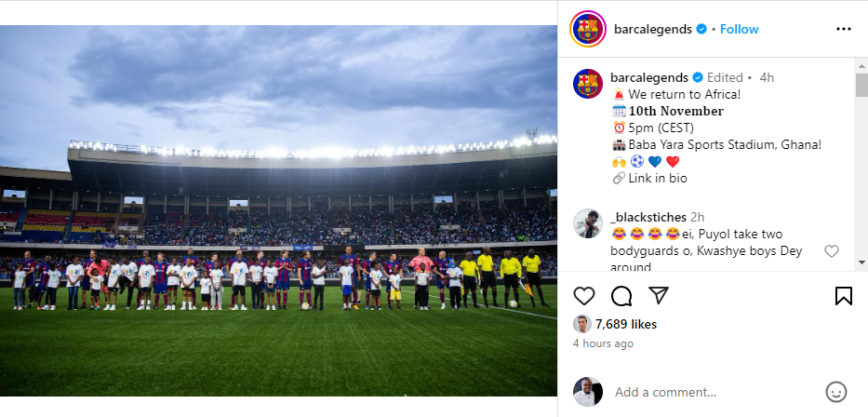Image resolution: width=868 pixels, height=417 pixels.
Task: Click scrollbar up arrow in comments
Action: tap(861, 63)
